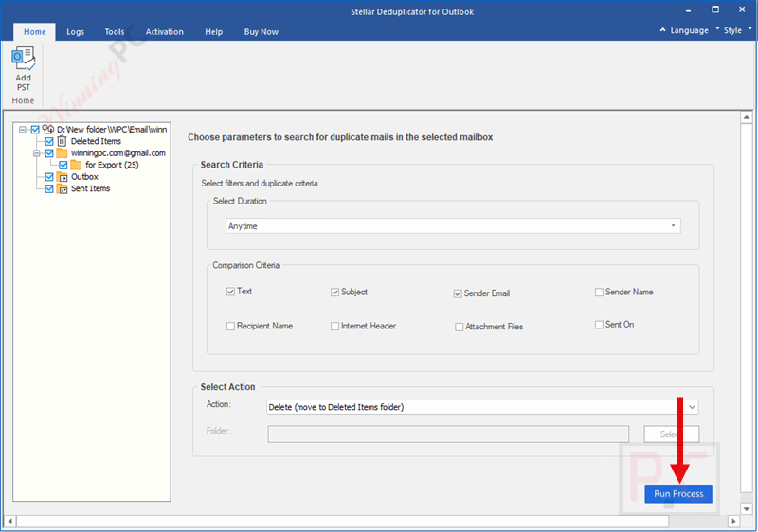Screen dimensions: 758x532
Task: Uncheck the root PST file checkbox
Action: coord(35,130)
